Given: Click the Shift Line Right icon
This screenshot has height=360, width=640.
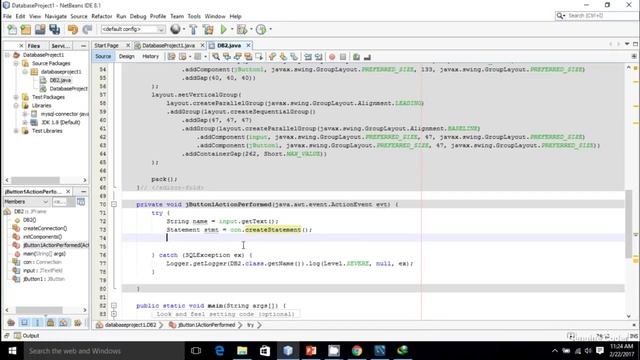Looking at the screenshot, I should point(318,57).
